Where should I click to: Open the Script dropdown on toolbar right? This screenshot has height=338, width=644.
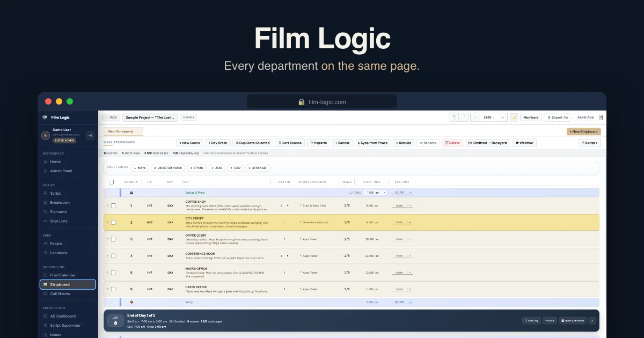589,143
